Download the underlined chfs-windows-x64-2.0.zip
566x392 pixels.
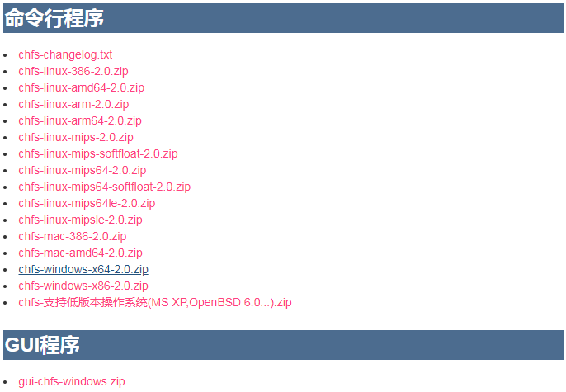coord(83,270)
